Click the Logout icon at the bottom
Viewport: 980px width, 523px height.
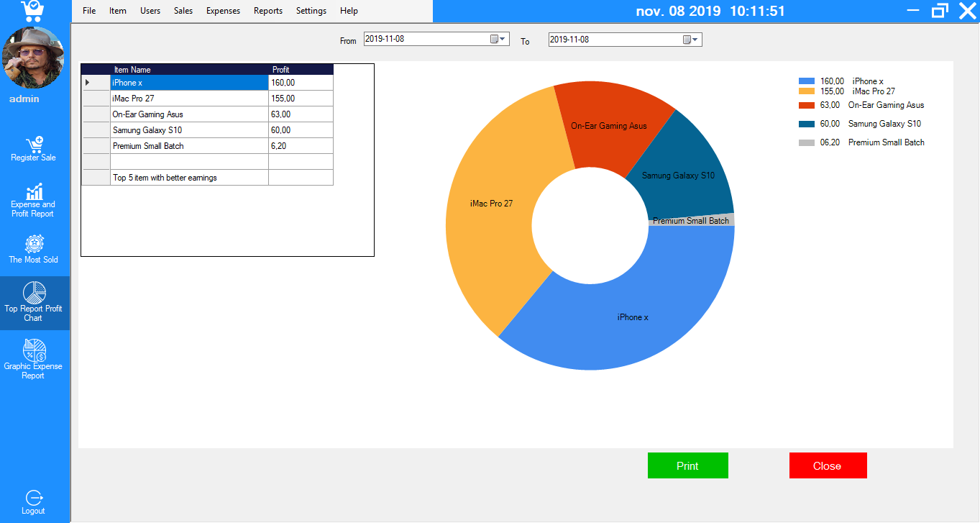(33, 500)
